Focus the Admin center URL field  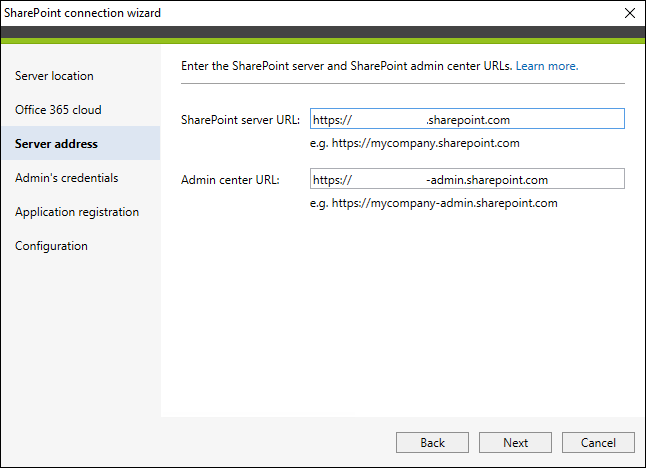(x=467, y=178)
